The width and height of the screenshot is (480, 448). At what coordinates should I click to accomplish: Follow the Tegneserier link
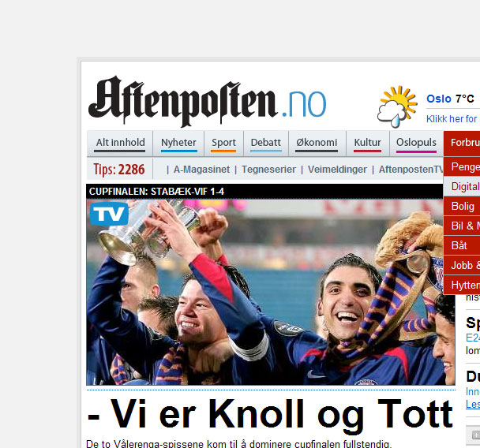[268, 170]
